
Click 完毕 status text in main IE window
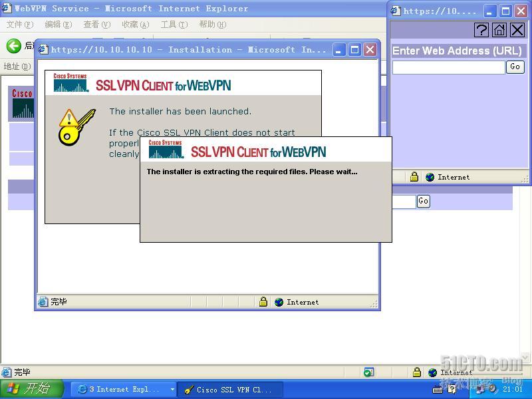point(22,372)
